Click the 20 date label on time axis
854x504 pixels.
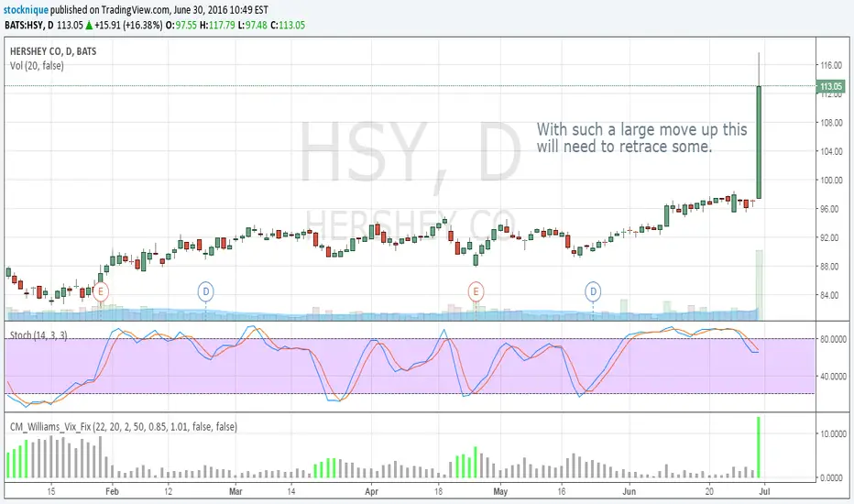708,491
